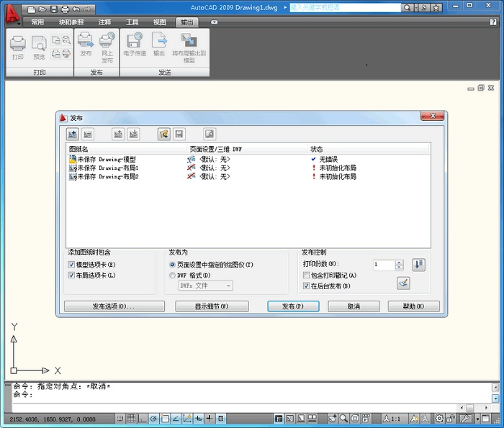Screen dimensions: 504x428
Task: Click the load sheet list icon
Action: point(163,134)
